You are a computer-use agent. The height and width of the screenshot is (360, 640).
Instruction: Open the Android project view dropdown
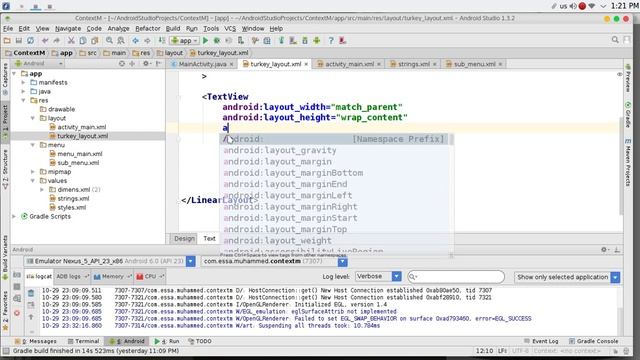point(39,64)
